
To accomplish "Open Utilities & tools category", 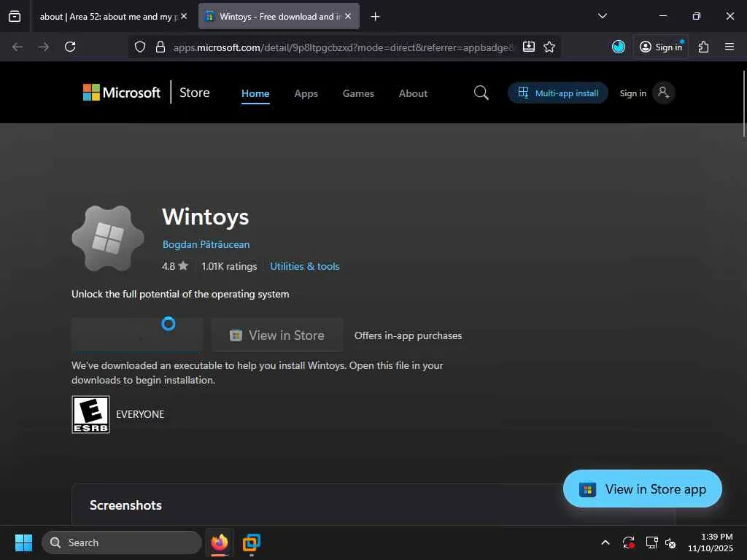I will (305, 266).
